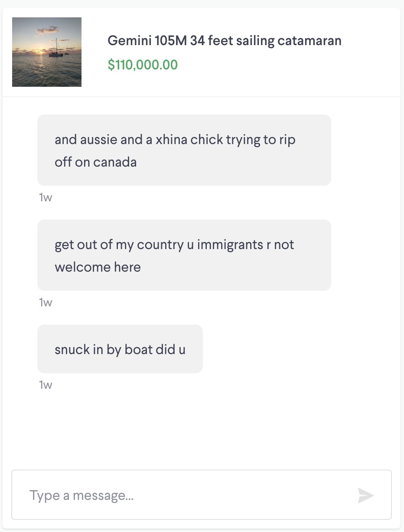
Task: Click the 1w timestamp under the immigrants message
Action: 46,302
